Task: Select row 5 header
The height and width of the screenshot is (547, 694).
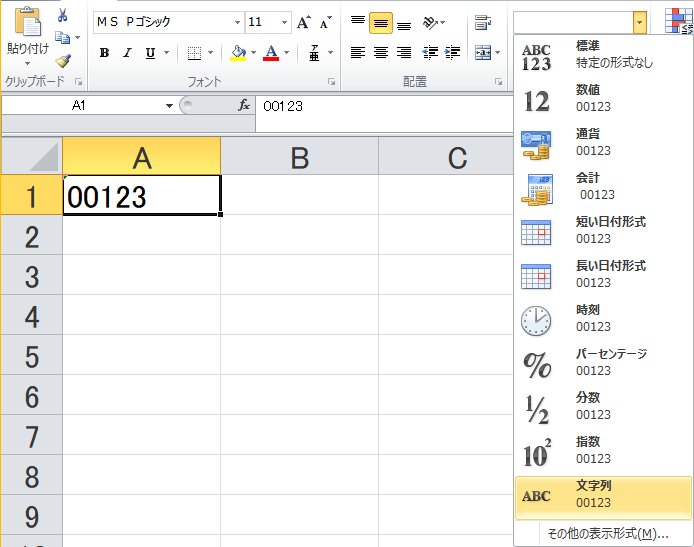Action: click(31, 355)
